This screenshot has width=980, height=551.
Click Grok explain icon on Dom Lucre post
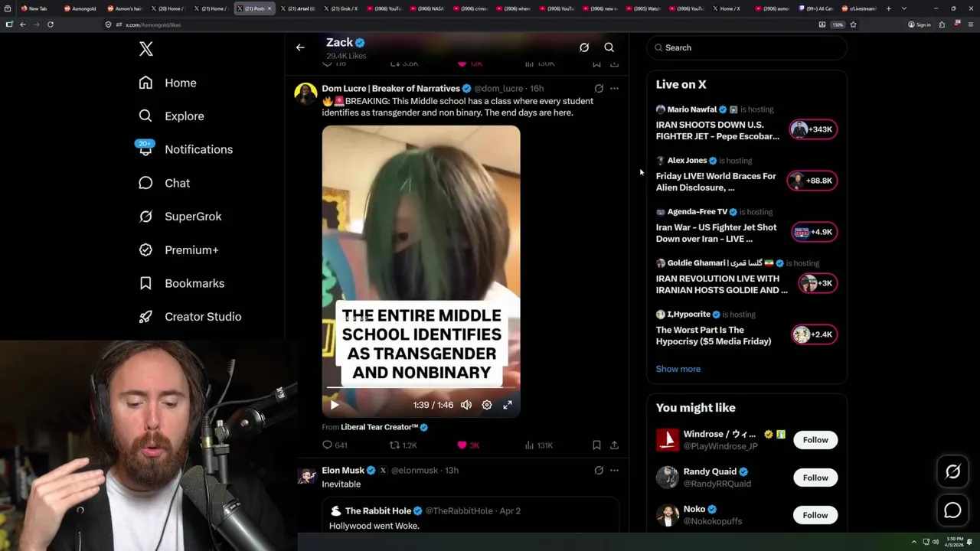(599, 89)
